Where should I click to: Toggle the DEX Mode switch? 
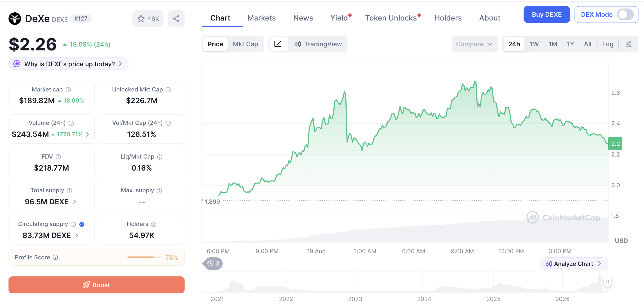(x=625, y=14)
